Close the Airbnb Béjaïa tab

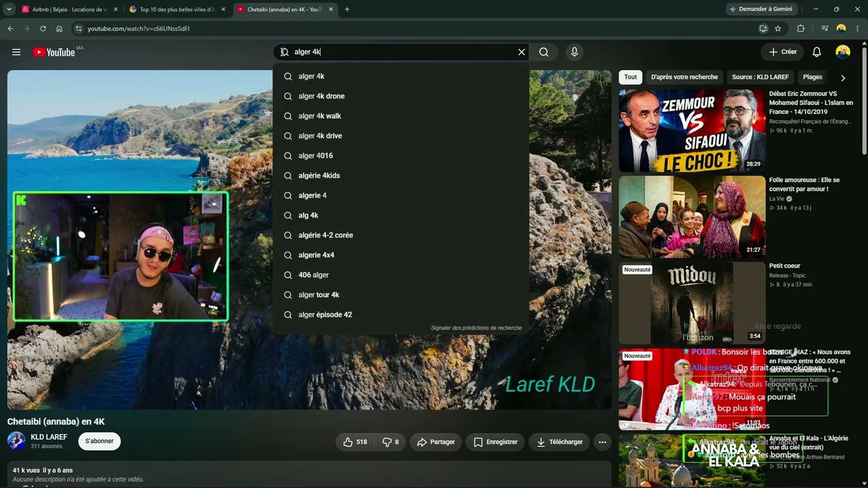[115, 9]
